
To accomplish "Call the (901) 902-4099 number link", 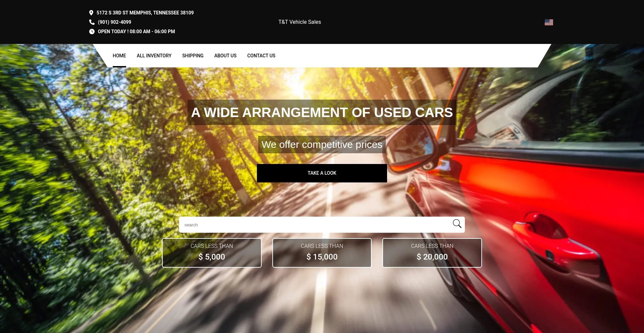I will pos(114,22).
